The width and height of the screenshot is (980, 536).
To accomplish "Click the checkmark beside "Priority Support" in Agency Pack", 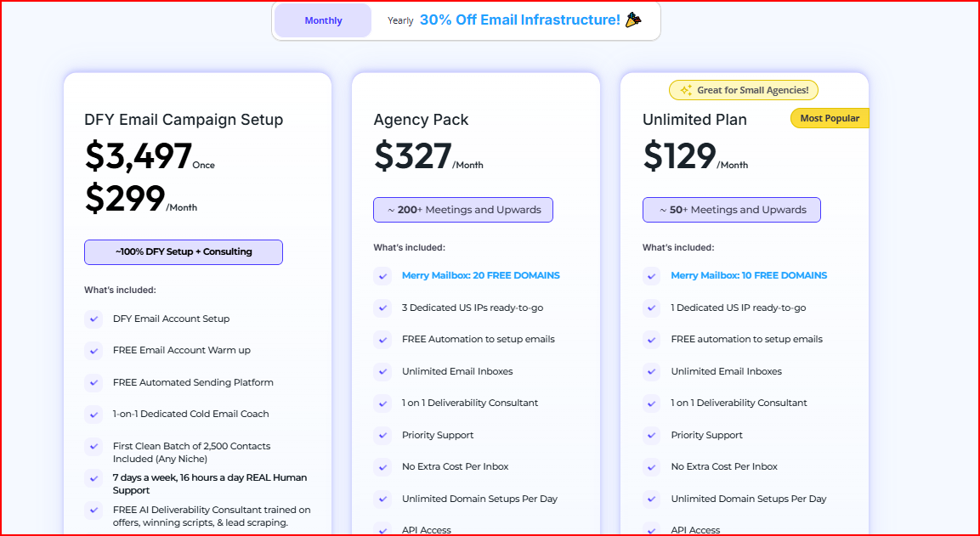I will coord(382,435).
